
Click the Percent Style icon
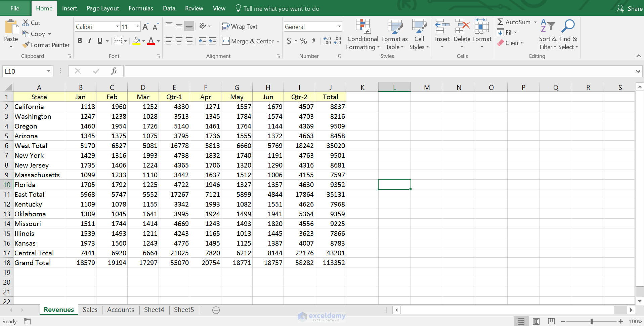click(304, 41)
